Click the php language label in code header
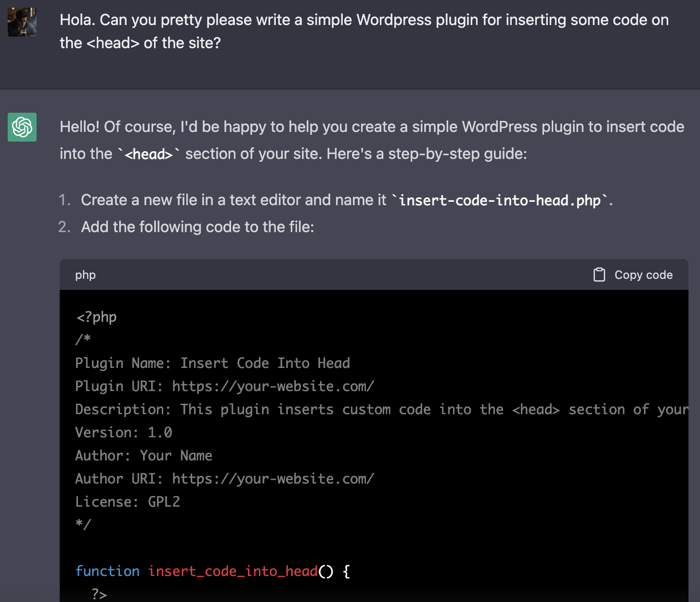The height and width of the screenshot is (602, 700). coord(85,275)
